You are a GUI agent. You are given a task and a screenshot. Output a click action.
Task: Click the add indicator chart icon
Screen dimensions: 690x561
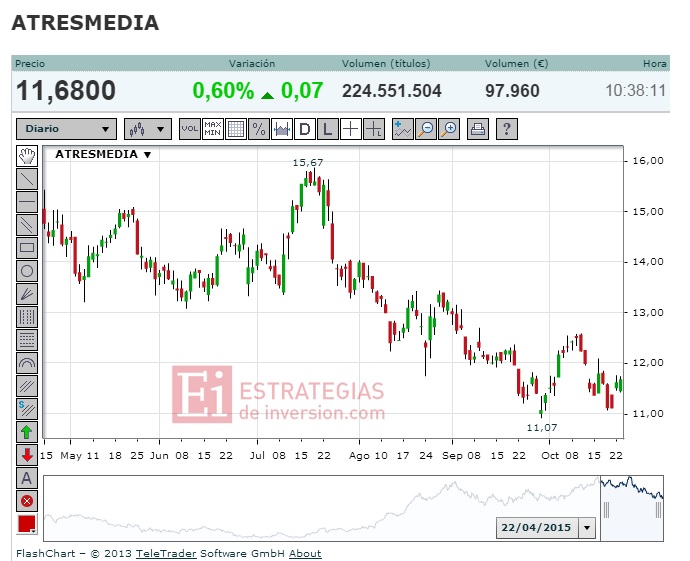point(403,129)
